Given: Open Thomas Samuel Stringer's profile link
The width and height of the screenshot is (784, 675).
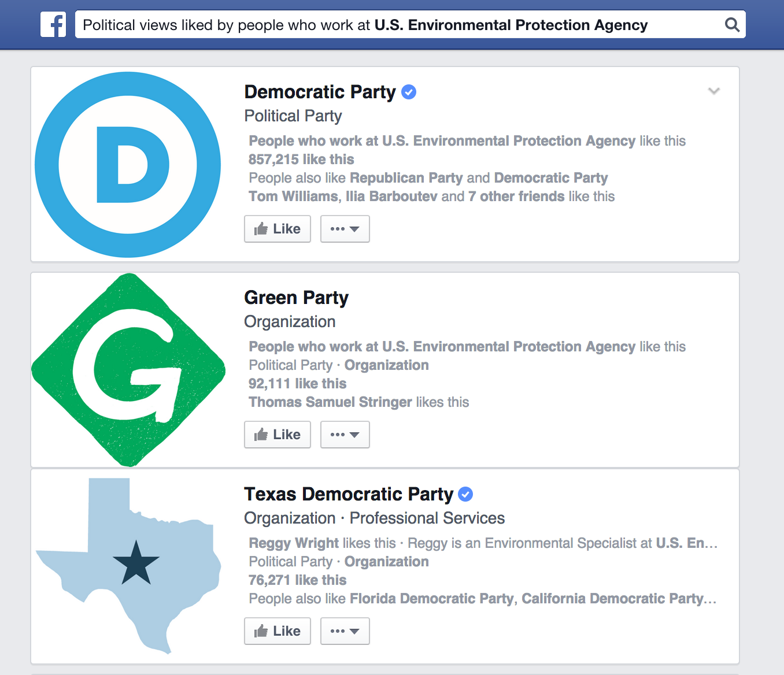Looking at the screenshot, I should 330,402.
